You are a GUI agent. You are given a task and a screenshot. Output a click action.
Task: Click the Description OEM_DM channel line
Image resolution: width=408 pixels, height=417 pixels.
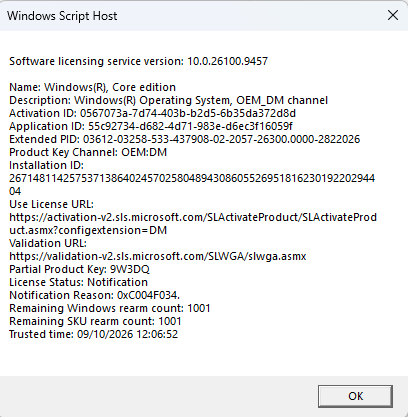[x=168, y=100]
